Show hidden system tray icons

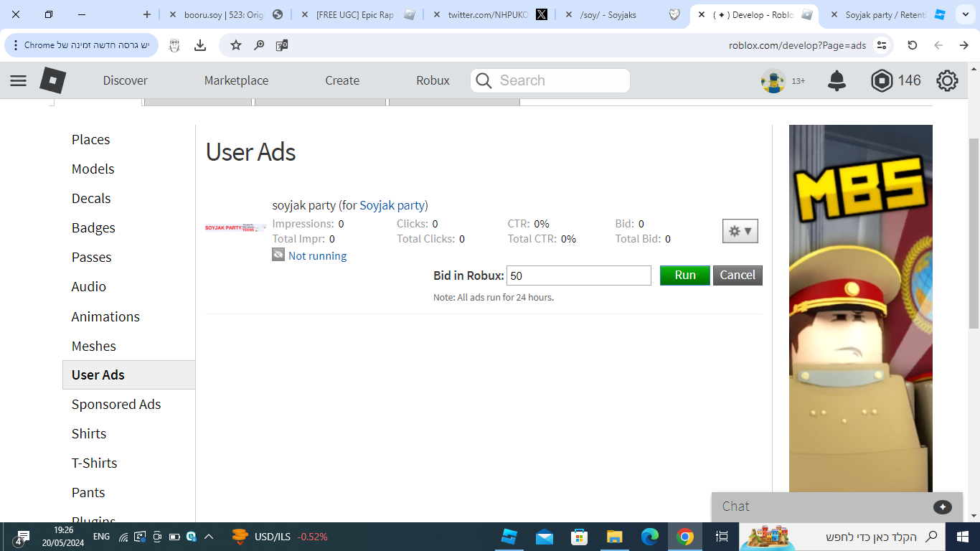tap(209, 537)
